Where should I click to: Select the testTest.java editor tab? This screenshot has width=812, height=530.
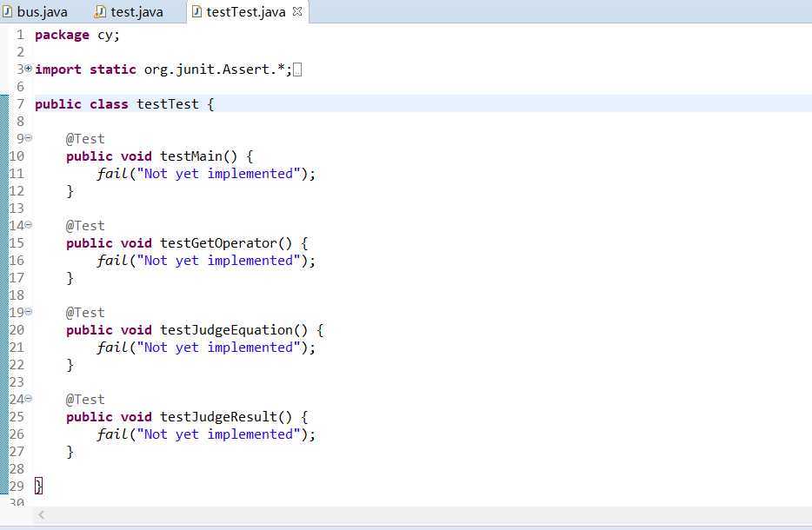pyautogui.click(x=246, y=11)
